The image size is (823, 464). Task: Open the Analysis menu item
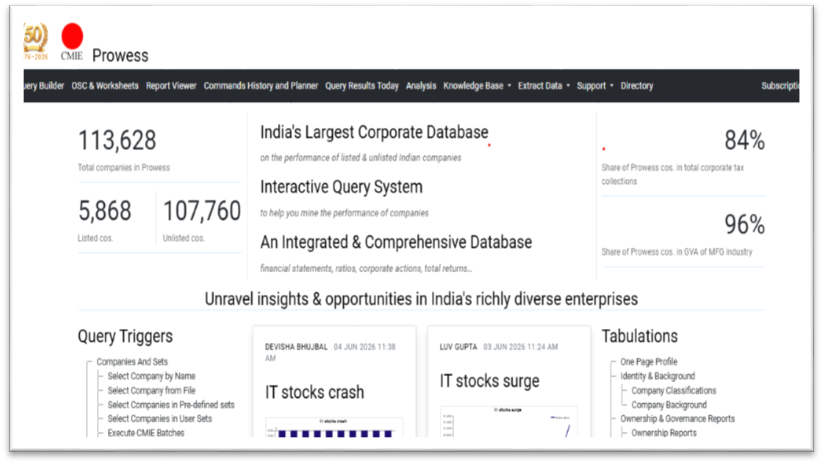(x=421, y=86)
